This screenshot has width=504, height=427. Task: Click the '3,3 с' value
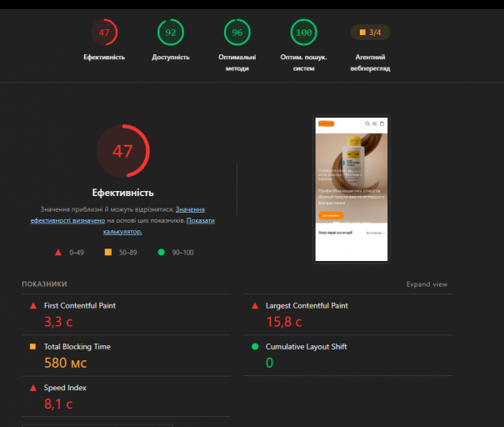pyautogui.click(x=58, y=322)
